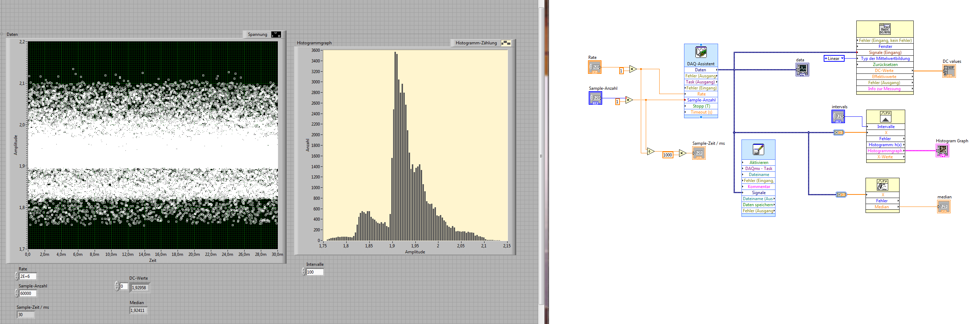Click the Zurücksetzen row of DC/RMS VI
The height and width of the screenshot is (324, 980).
pos(885,65)
